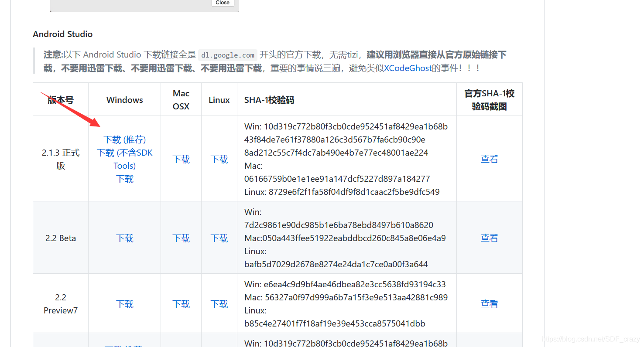The image size is (644, 347).
Task: Select the dl.google.com code text
Action: coord(228,55)
